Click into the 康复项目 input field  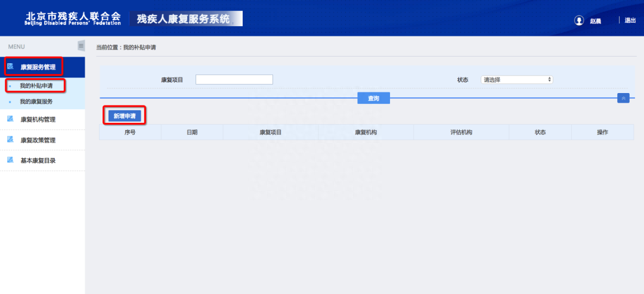(x=234, y=80)
